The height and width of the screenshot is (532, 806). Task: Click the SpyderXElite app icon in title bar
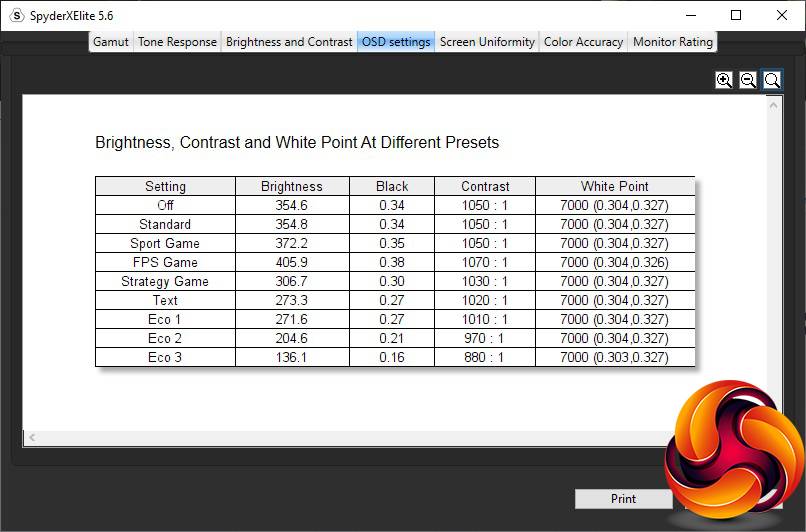(x=17, y=15)
